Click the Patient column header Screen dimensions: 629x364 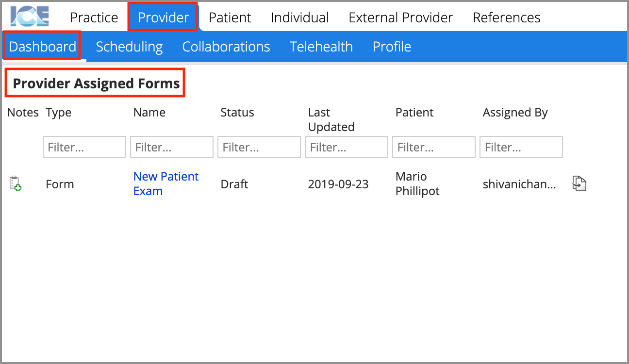click(414, 113)
